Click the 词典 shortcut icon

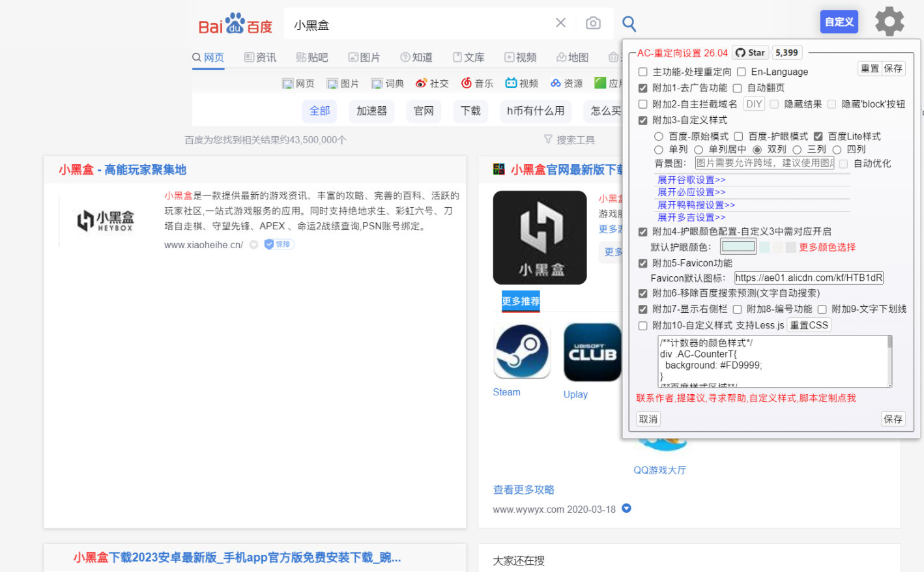[377, 84]
